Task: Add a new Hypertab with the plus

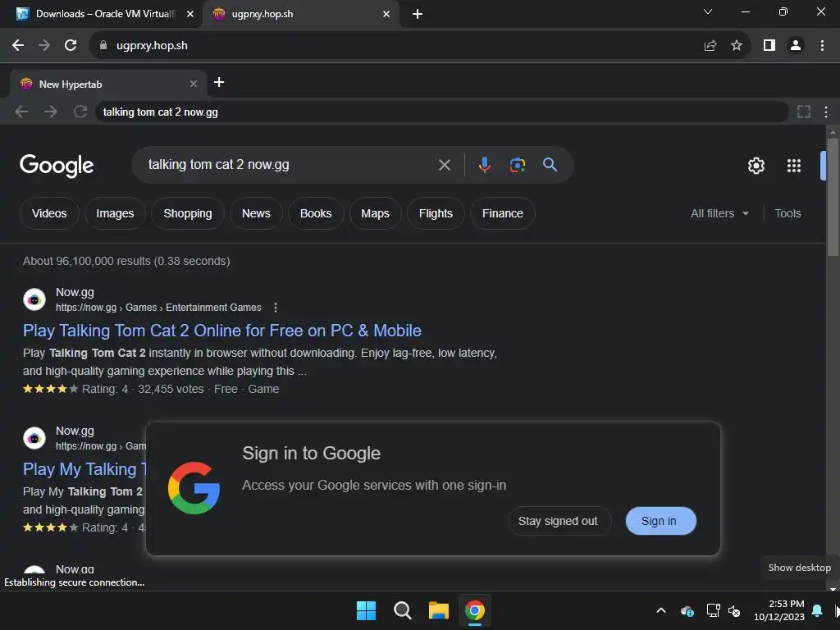Action: click(x=218, y=82)
